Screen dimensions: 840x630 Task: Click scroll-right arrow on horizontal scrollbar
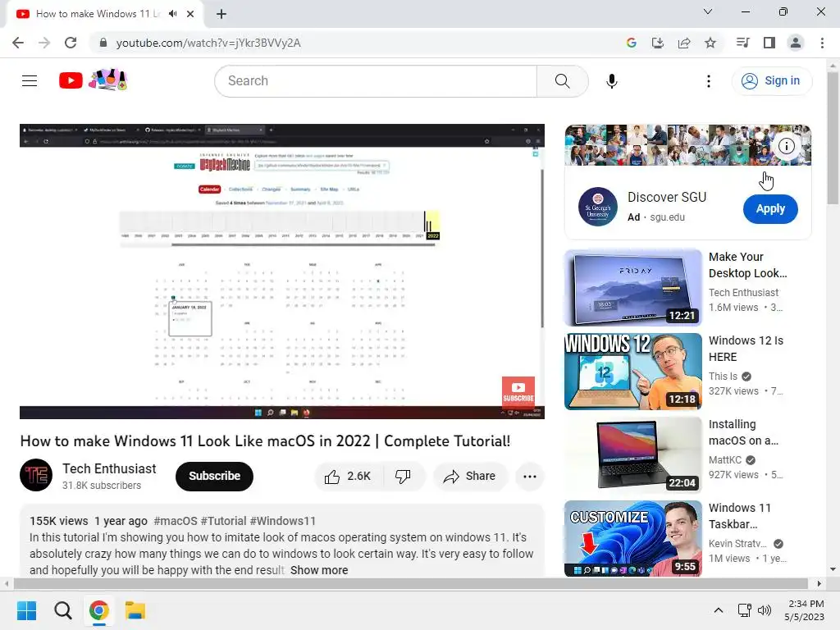click(x=819, y=583)
